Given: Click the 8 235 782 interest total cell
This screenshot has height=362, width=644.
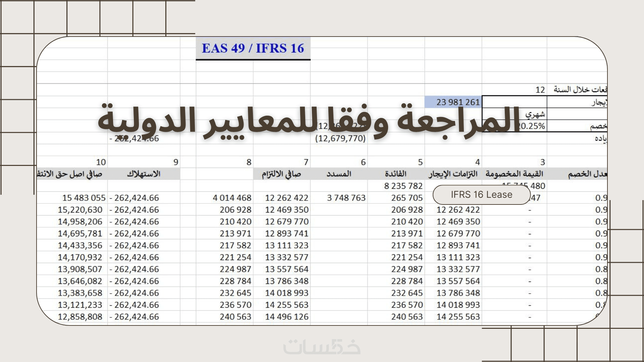Looking at the screenshot, I should (403, 186).
